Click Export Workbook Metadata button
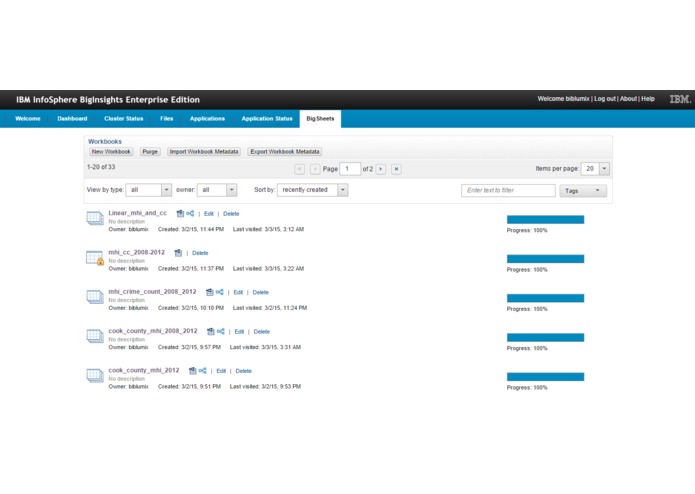This screenshot has width=695, height=494. tap(285, 152)
